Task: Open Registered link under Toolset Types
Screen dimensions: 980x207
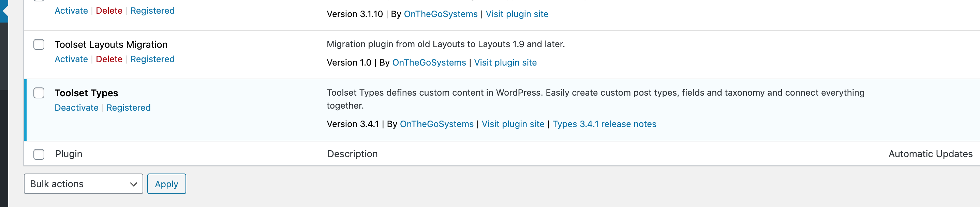Action: 128,108
